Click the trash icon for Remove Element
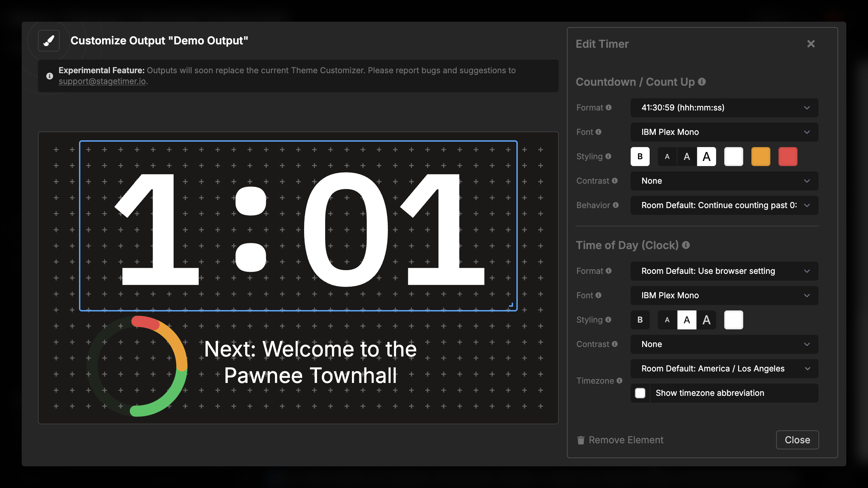 click(x=581, y=440)
